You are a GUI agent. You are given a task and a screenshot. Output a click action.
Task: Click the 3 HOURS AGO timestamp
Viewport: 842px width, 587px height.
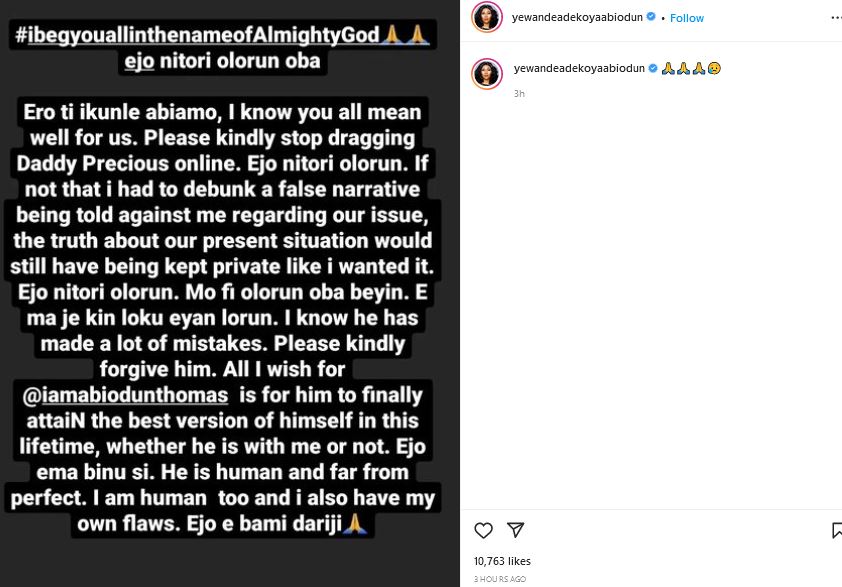pyautogui.click(x=500, y=579)
